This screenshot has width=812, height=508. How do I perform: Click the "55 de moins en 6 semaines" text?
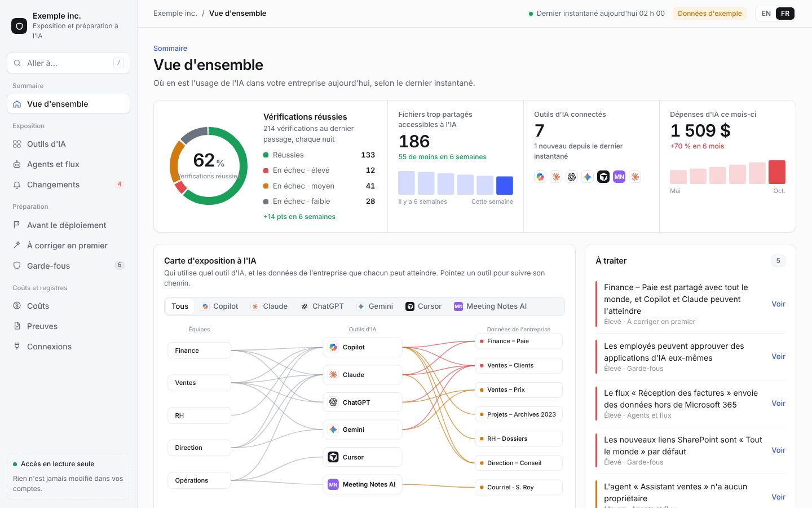(443, 157)
